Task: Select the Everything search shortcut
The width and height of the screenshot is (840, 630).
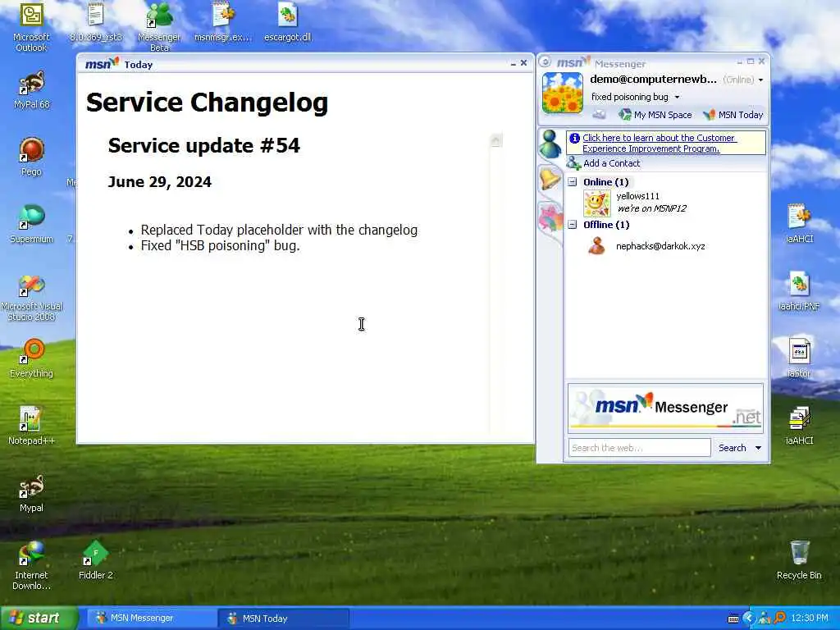Action: click(x=32, y=358)
